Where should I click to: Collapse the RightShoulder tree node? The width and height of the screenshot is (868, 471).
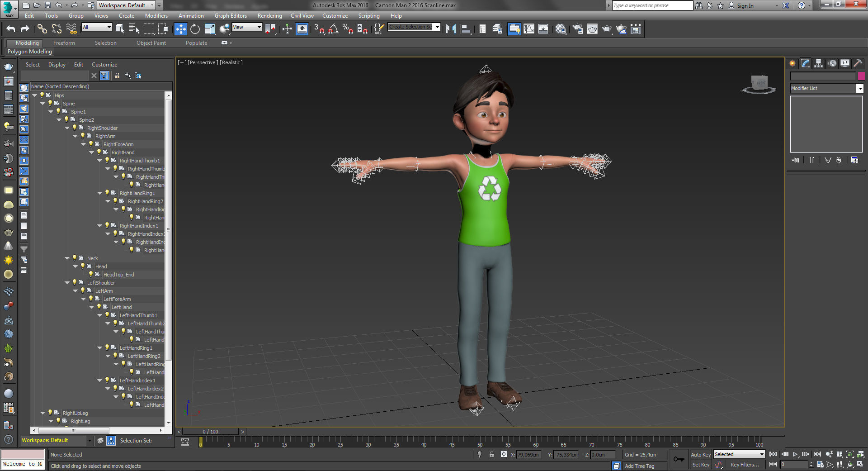pos(67,128)
